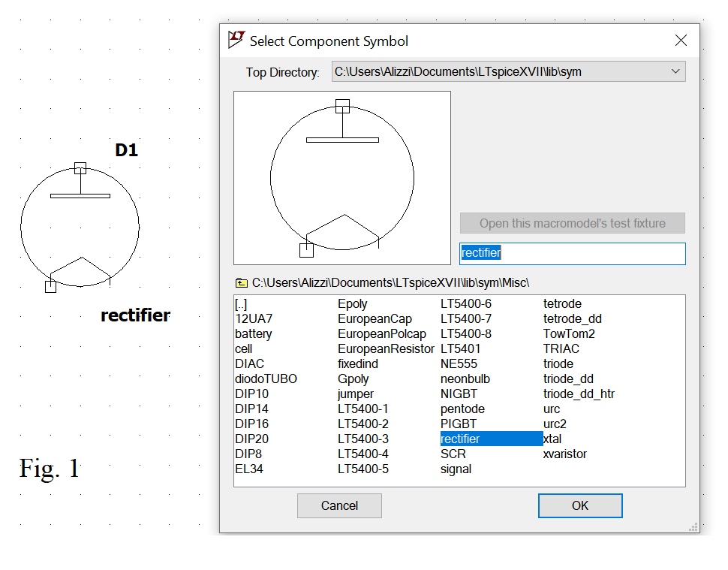Choose diodoTUBO from the list

(x=266, y=379)
